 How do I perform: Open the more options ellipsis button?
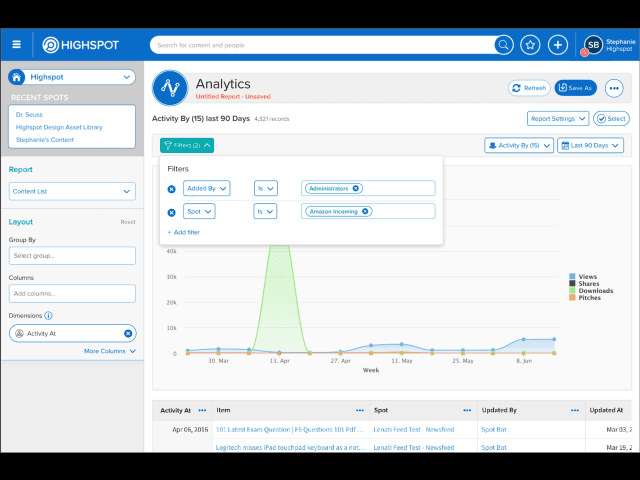(x=614, y=88)
